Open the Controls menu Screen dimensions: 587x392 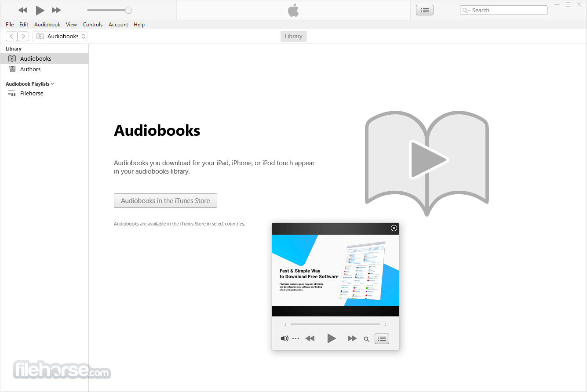(93, 25)
